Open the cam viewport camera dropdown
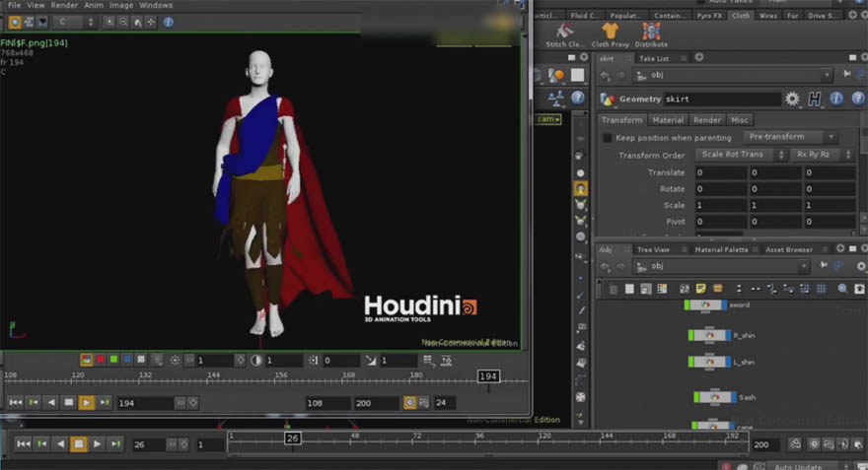This screenshot has height=470, width=868. 548,119
